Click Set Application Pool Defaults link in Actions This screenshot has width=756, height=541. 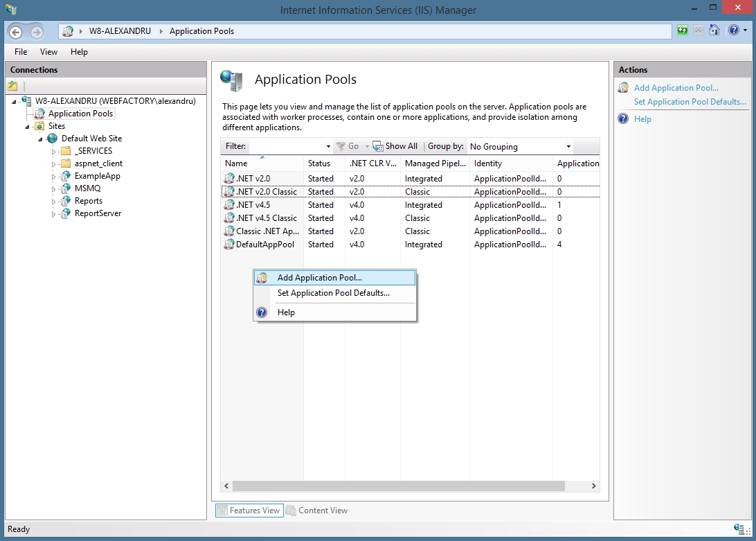(690, 102)
